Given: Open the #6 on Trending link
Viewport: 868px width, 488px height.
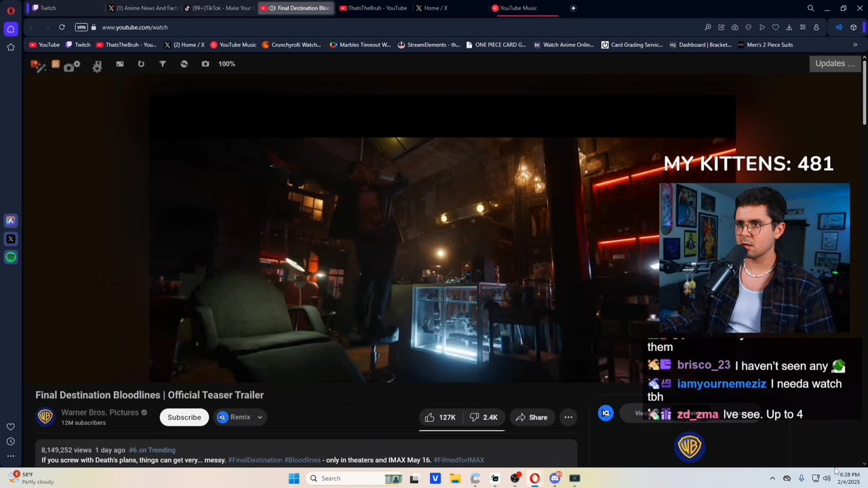Looking at the screenshot, I should (152, 450).
